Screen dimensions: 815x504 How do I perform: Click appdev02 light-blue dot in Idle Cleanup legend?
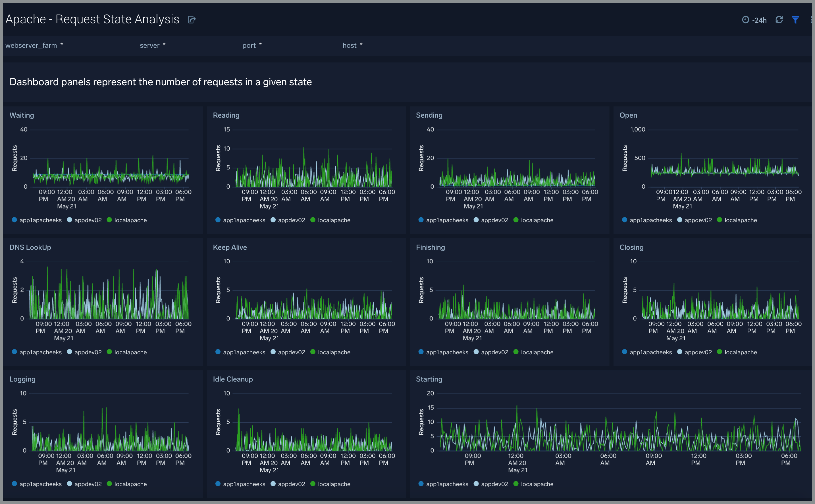coord(273,484)
